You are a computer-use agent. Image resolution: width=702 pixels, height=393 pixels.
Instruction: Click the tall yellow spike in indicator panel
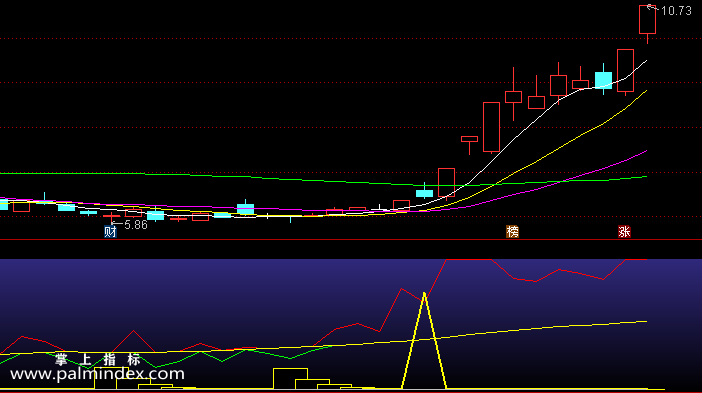pos(424,340)
